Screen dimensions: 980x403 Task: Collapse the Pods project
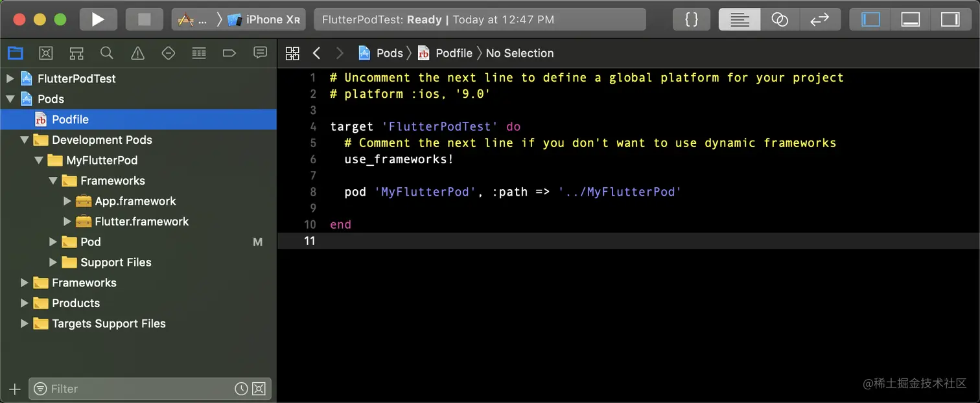point(10,99)
